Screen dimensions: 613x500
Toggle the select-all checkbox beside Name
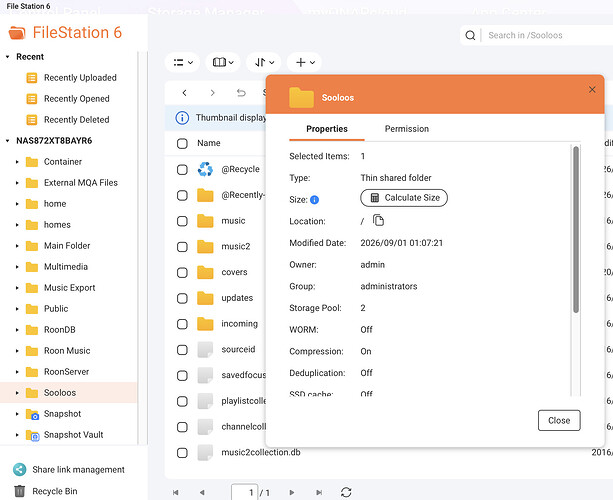[x=182, y=143]
